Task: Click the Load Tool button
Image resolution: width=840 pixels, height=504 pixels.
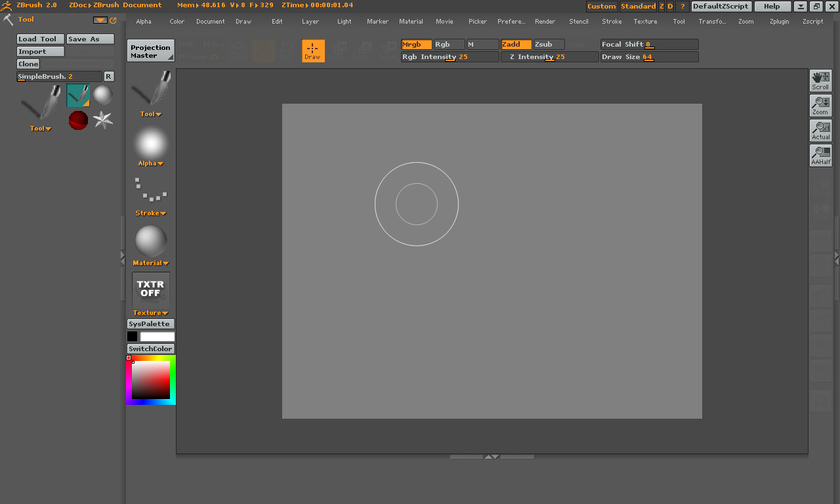Action: click(x=41, y=39)
